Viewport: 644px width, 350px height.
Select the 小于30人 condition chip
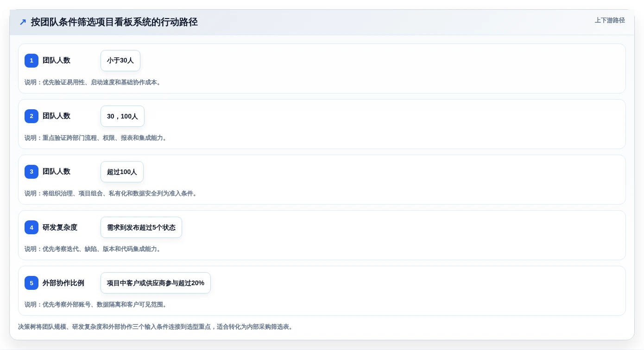point(120,61)
